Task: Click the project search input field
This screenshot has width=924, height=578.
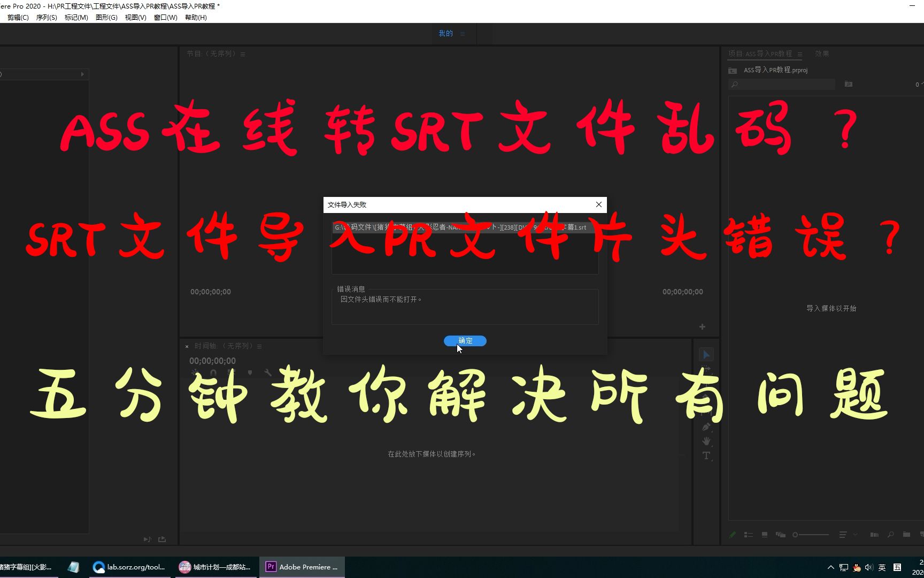Action: (782, 85)
